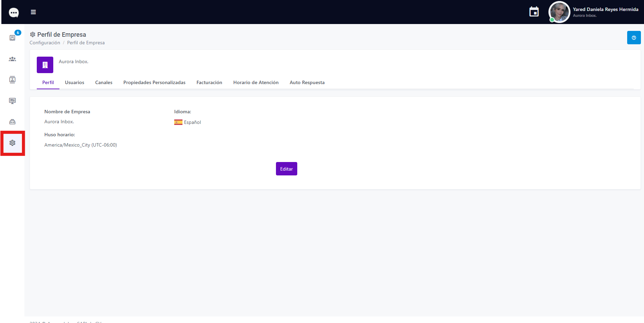This screenshot has height=323, width=644.
Task: Open inbox icon with 6 badge
Action: pyautogui.click(x=13, y=37)
